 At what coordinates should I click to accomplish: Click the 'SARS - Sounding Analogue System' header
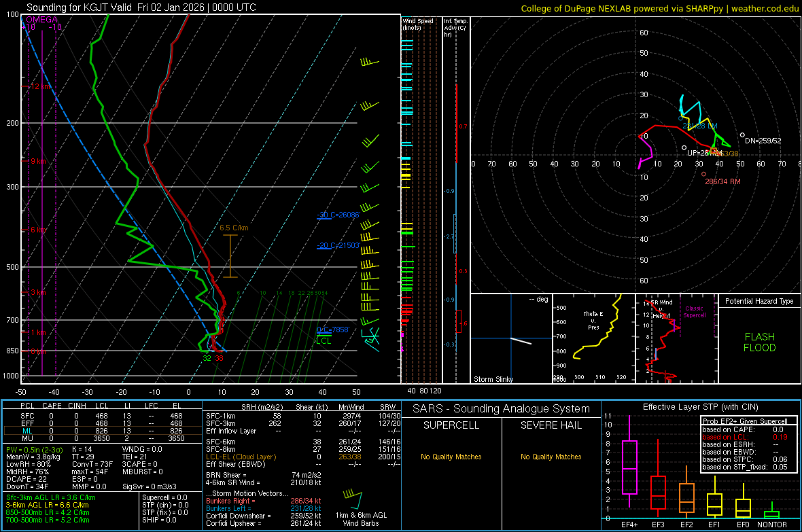502,409
